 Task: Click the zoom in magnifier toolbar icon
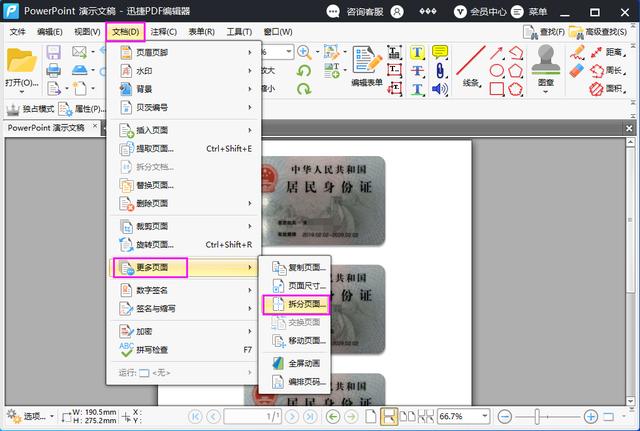click(x=304, y=52)
